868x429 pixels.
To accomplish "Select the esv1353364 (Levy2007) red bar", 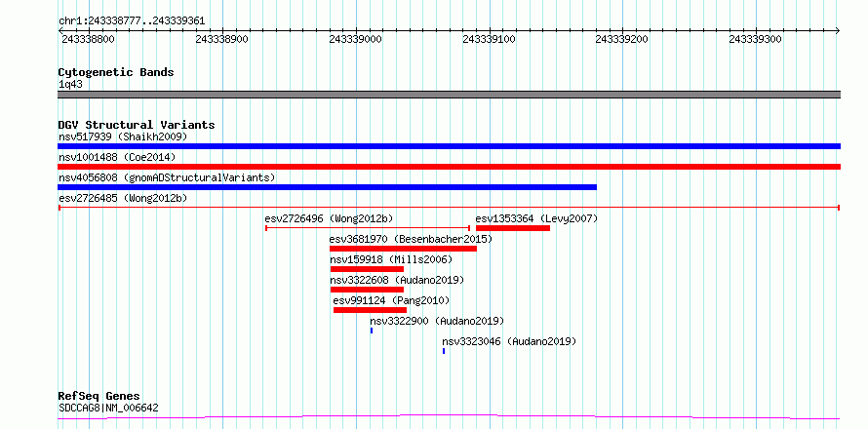I will (513, 228).
